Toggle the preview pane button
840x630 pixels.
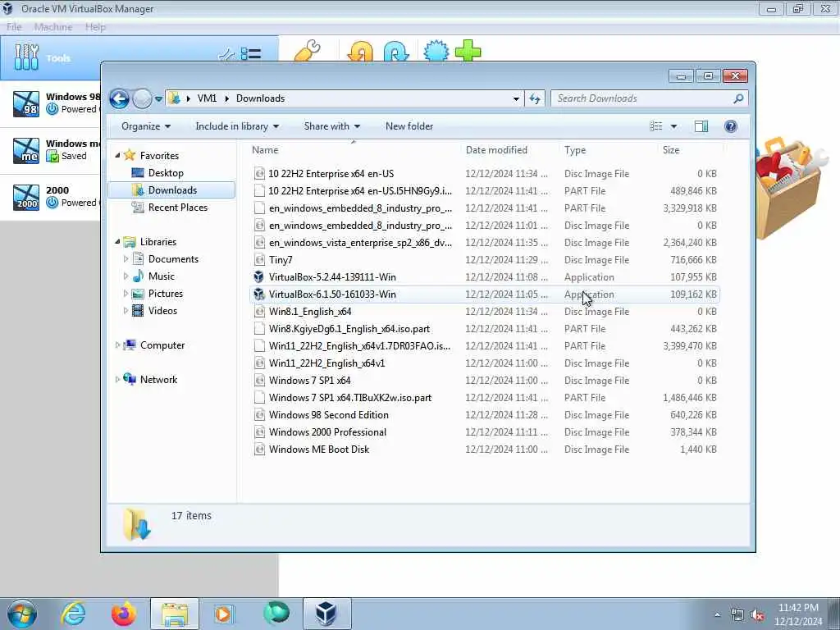coord(701,126)
